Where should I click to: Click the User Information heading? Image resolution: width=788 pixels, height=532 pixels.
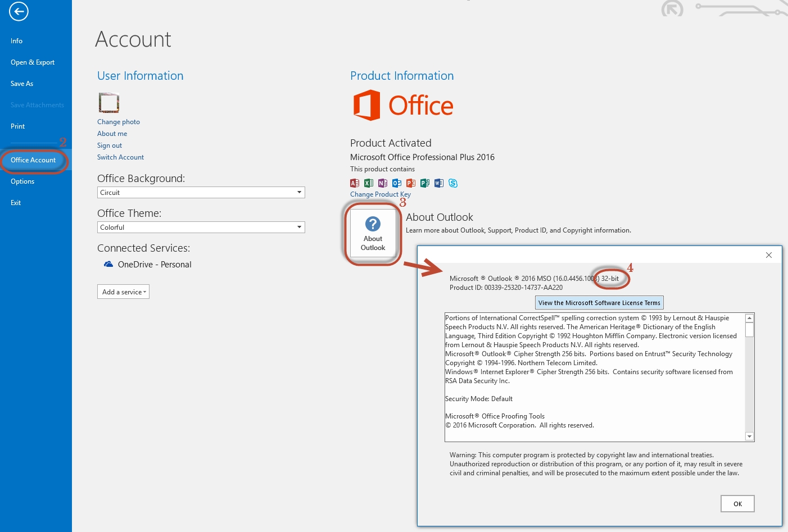[x=141, y=76]
